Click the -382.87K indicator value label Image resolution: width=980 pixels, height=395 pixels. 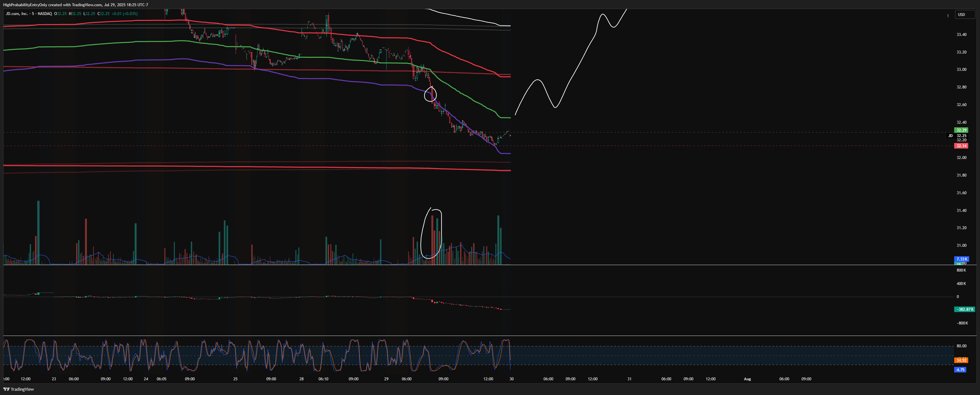pos(965,309)
